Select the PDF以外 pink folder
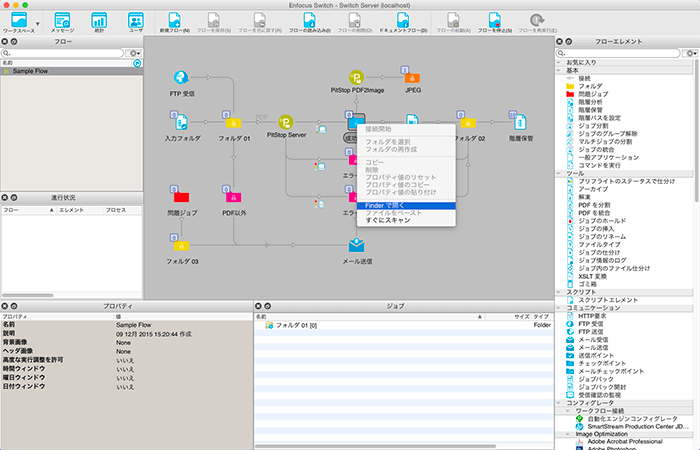700x450 pixels. 233,196
